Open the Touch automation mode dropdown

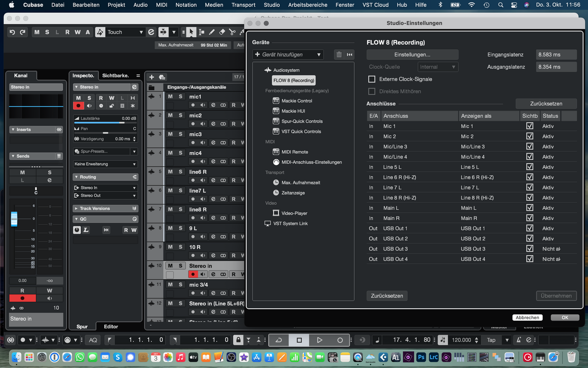click(x=126, y=32)
